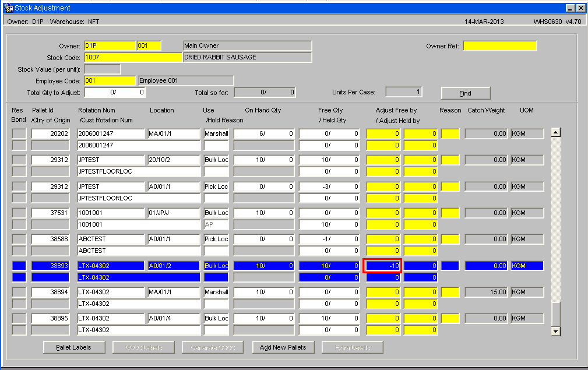Click Reason field for pallet 38894
Viewport: 588px width, 370px height.
pos(450,292)
